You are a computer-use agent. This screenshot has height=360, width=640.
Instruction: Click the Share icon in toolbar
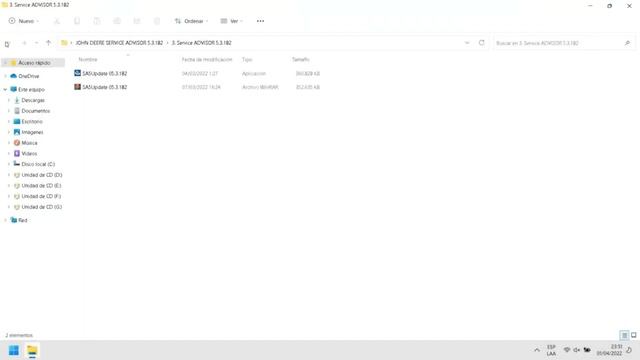pos(137,21)
